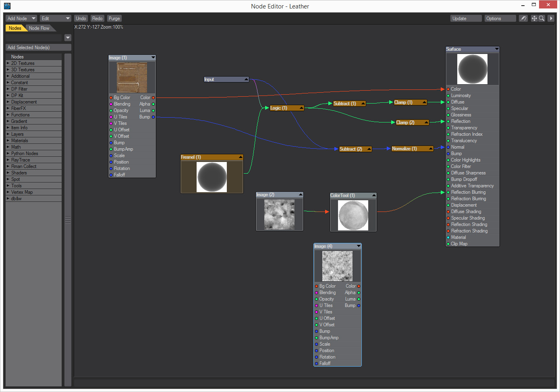Select the pan workspace arrows icon
560x392 pixels.
(534, 19)
